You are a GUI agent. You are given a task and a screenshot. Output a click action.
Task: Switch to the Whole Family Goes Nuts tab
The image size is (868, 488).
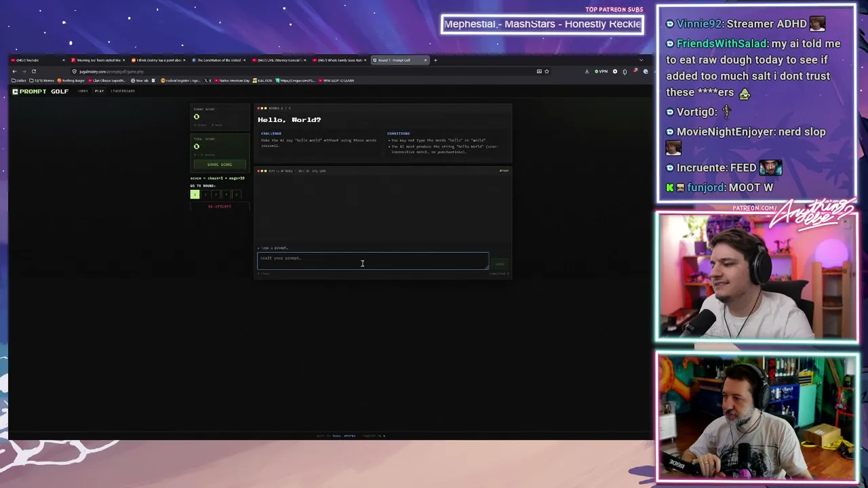pyautogui.click(x=339, y=60)
